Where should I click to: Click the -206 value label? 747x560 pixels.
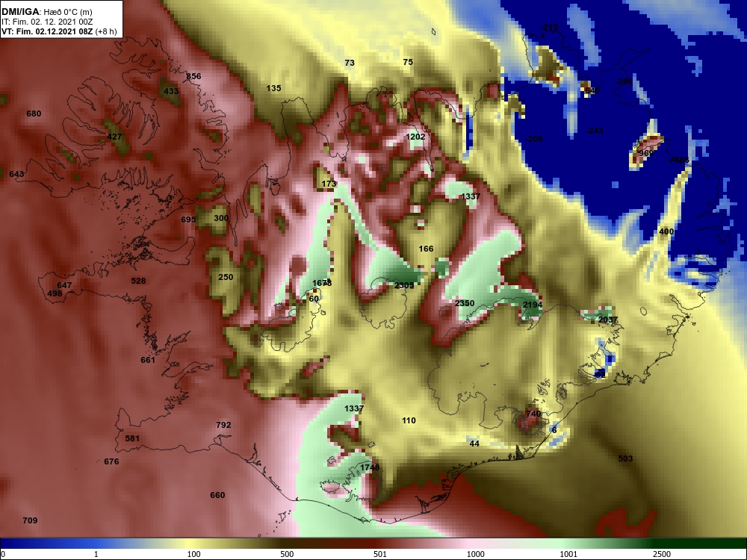point(534,139)
